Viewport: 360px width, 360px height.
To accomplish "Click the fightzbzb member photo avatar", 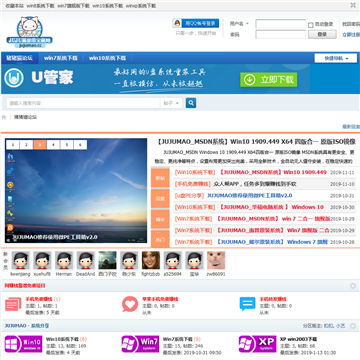I will (151, 260).
